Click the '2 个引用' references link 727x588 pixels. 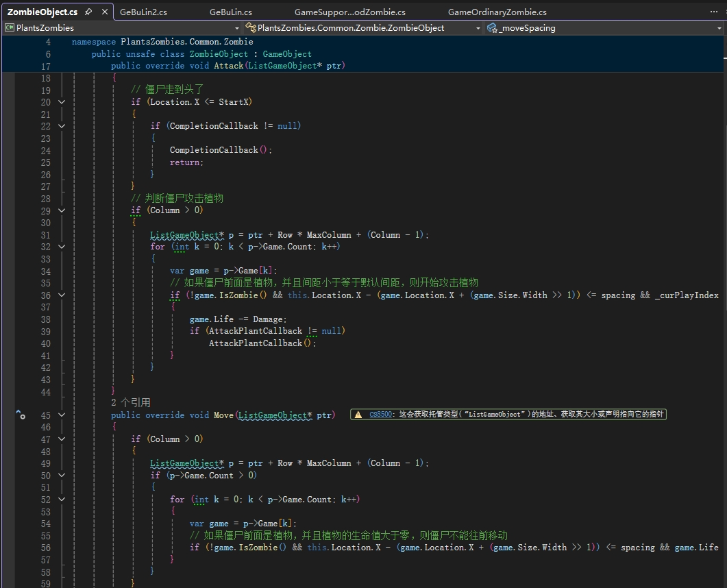(x=130, y=402)
